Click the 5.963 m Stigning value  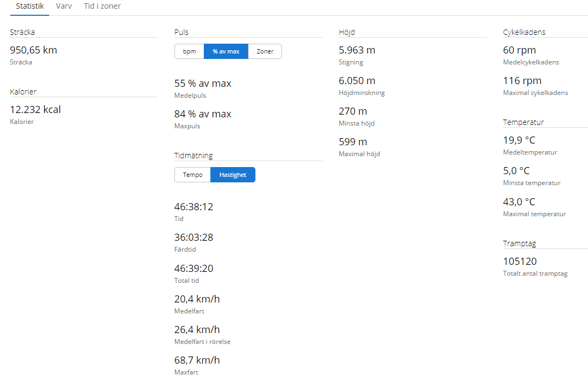click(x=357, y=50)
